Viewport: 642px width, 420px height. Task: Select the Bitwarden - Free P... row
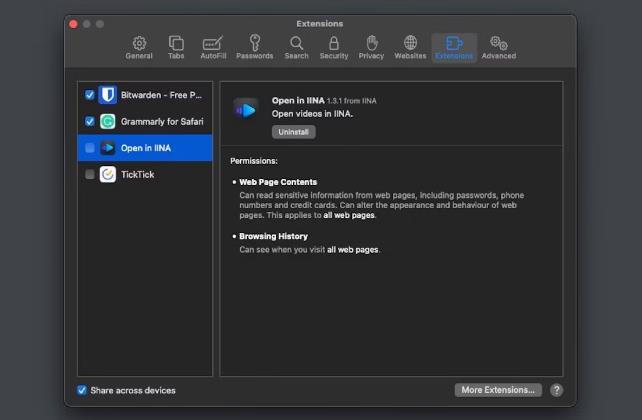(145, 95)
